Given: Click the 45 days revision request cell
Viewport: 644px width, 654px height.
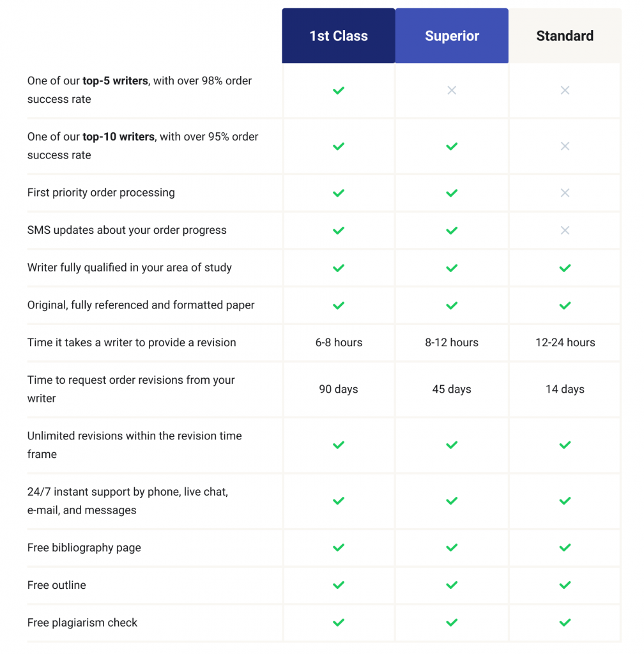Looking at the screenshot, I should [452, 390].
